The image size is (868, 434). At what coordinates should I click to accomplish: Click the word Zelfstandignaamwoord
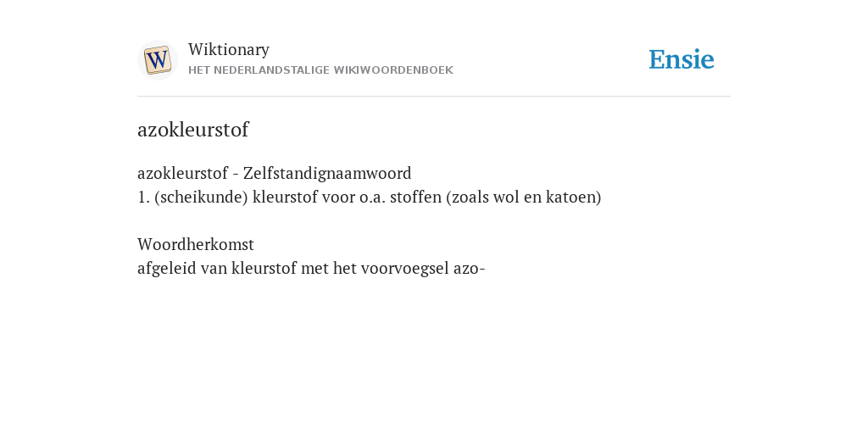coord(327,174)
